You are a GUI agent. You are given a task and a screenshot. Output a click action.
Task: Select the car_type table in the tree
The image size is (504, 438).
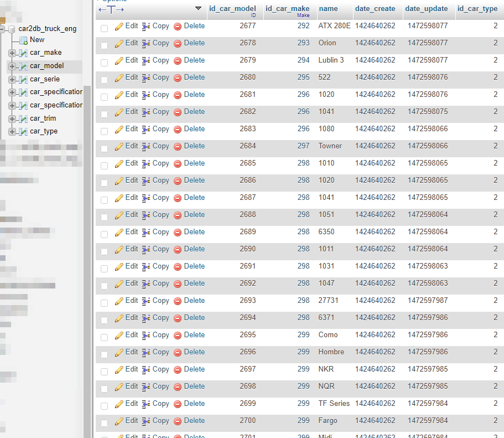pyautogui.click(x=44, y=131)
